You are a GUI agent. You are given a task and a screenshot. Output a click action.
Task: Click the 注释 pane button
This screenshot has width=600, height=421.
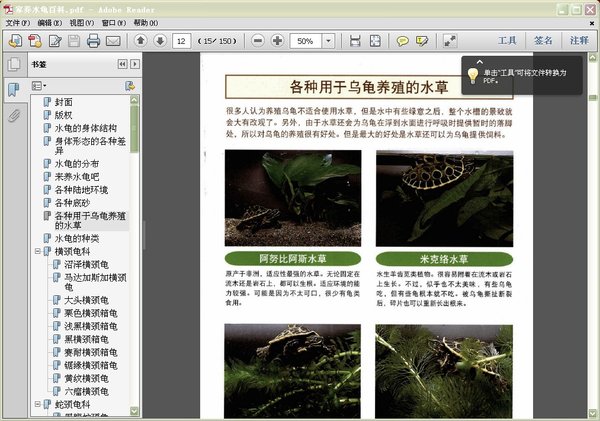pos(579,41)
